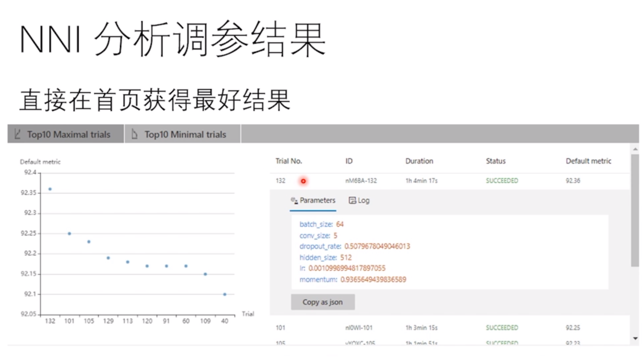Click the Maximal trials chart icon
The height and width of the screenshot is (357, 644).
[18, 134]
